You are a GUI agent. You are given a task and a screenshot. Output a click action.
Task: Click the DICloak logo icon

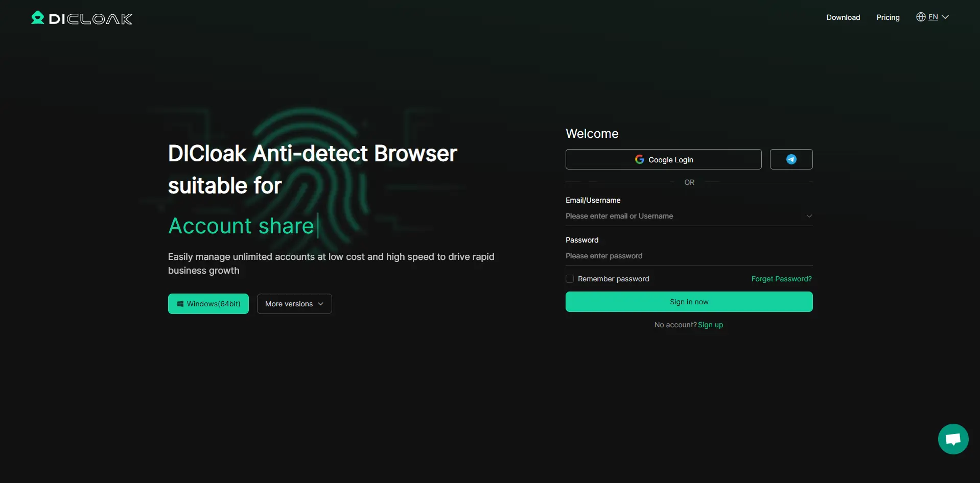[x=38, y=18]
